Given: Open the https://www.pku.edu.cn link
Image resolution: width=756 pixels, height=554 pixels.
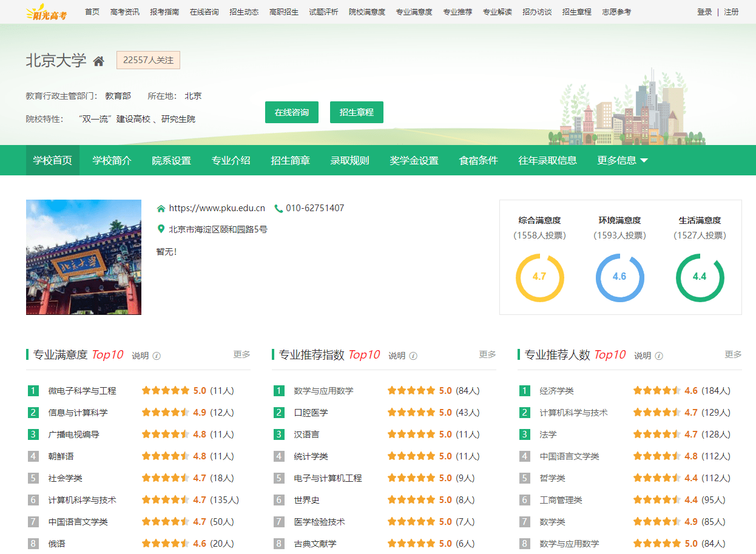Looking at the screenshot, I should (x=217, y=208).
